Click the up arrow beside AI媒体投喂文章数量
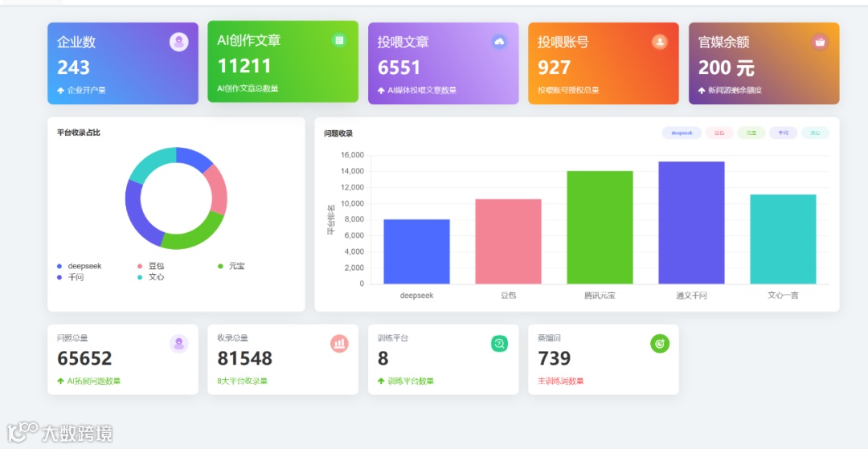 point(381,90)
